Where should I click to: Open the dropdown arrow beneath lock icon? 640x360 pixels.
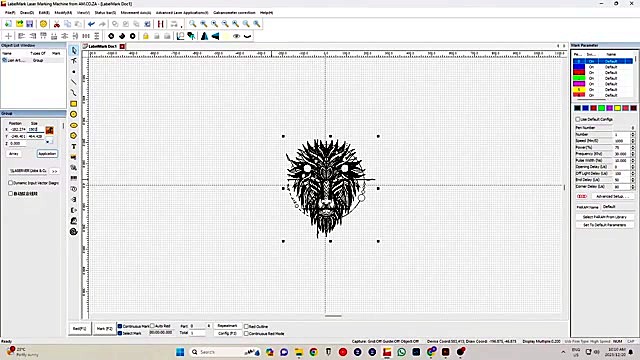point(49,142)
